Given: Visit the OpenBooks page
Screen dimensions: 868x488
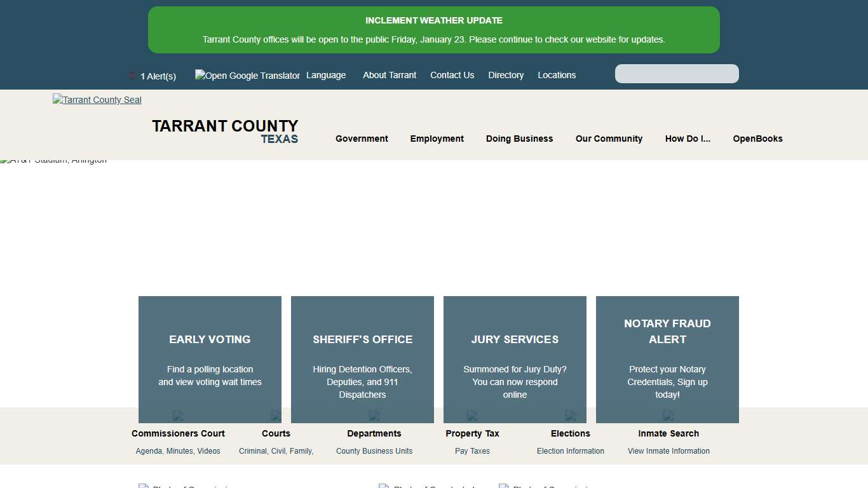Looking at the screenshot, I should (757, 139).
